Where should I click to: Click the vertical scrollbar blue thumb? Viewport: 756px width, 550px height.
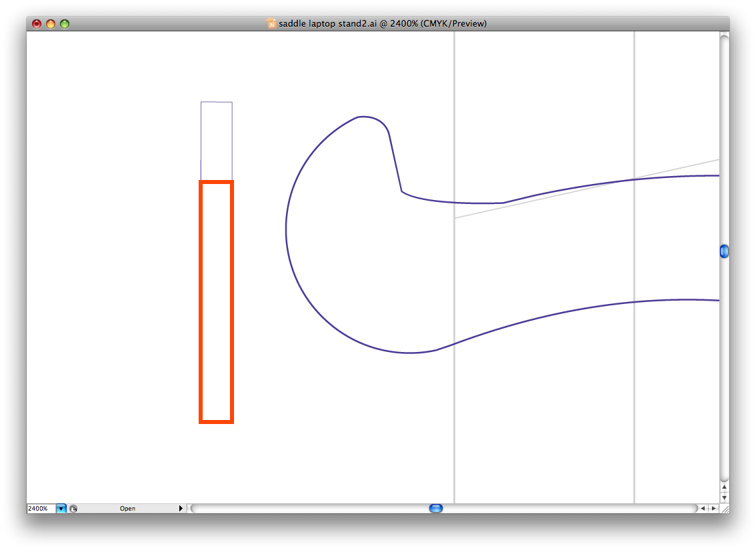click(724, 251)
